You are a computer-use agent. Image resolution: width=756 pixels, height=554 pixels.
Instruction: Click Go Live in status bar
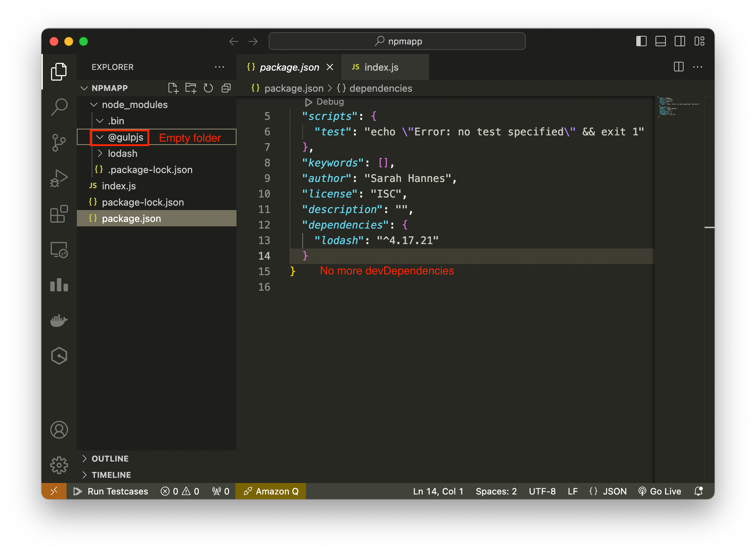(x=660, y=491)
